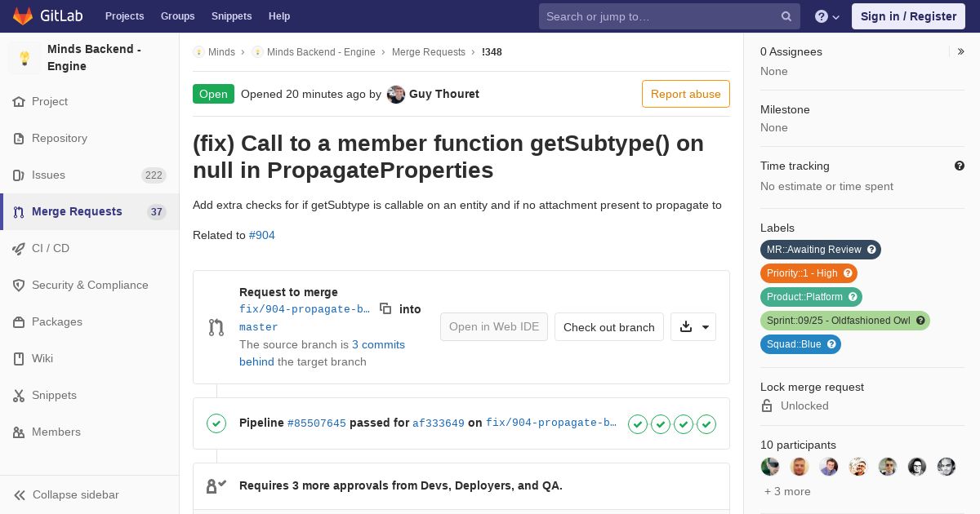This screenshot has height=514, width=980.
Task: Click the Snippets scissors icon
Action: pyautogui.click(x=19, y=396)
